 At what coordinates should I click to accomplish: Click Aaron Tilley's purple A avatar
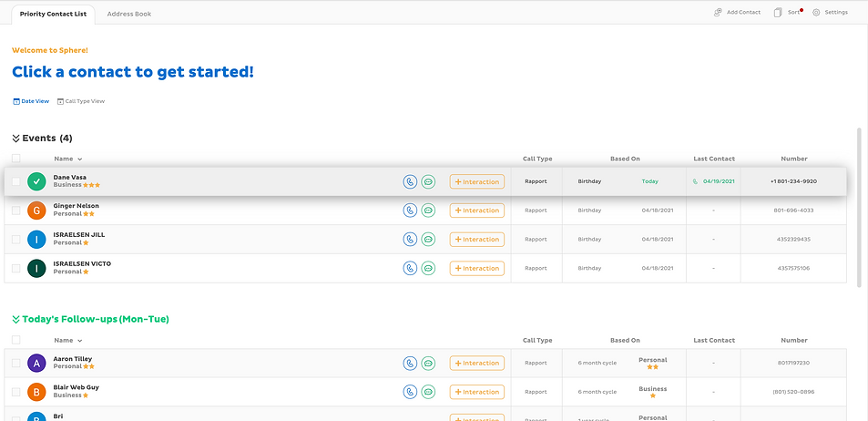(x=36, y=364)
